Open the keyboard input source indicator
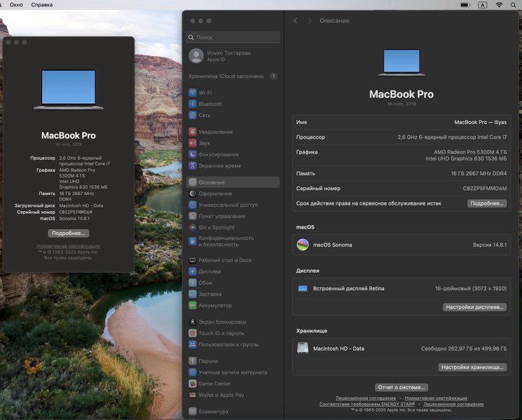Image resolution: width=522 pixels, height=420 pixels. [x=482, y=5]
